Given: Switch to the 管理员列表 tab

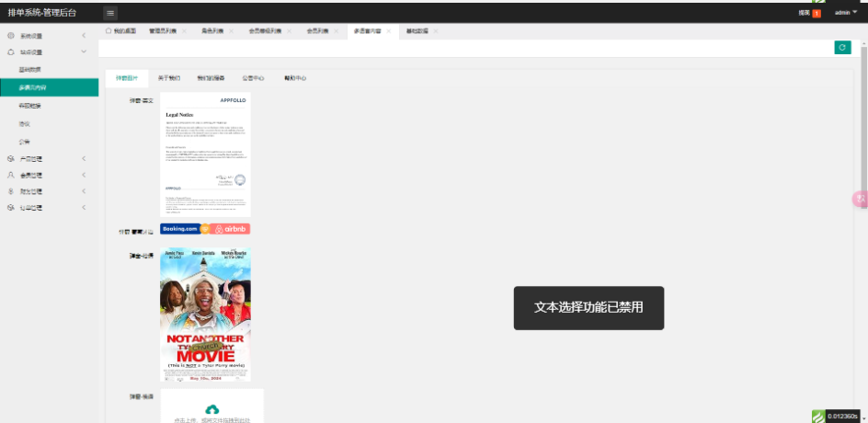Looking at the screenshot, I should (x=163, y=31).
